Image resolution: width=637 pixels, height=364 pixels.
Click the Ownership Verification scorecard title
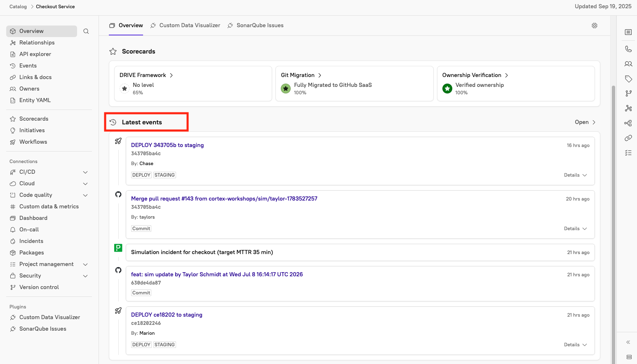(x=472, y=75)
